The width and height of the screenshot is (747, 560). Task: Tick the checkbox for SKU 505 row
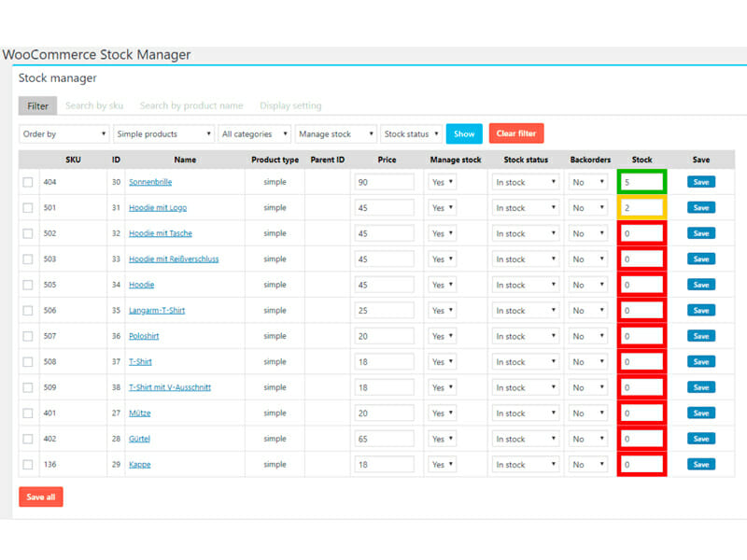pos(28,286)
